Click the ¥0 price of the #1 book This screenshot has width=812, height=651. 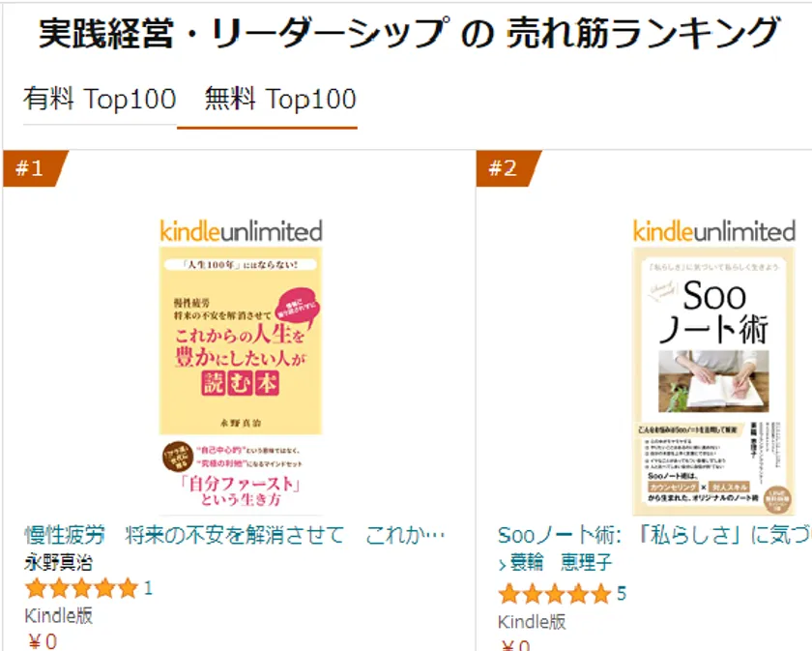(43, 640)
